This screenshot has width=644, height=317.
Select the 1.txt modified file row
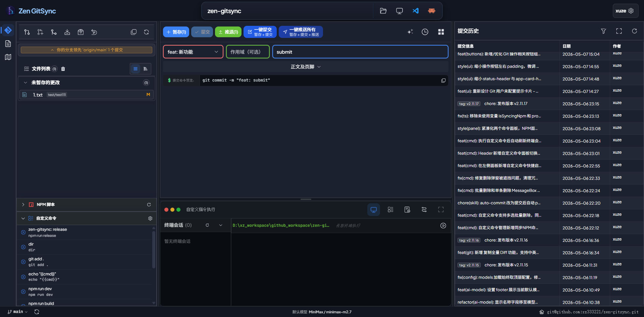click(x=87, y=95)
